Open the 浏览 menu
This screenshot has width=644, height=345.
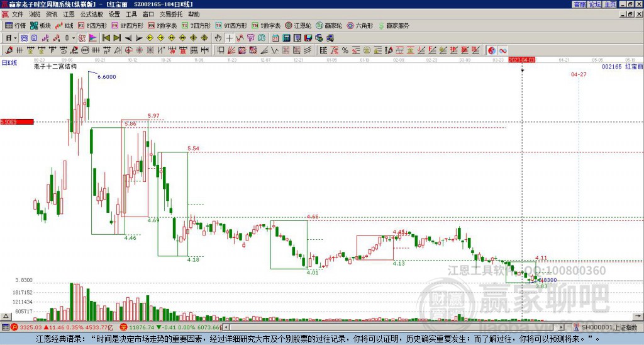pos(35,14)
